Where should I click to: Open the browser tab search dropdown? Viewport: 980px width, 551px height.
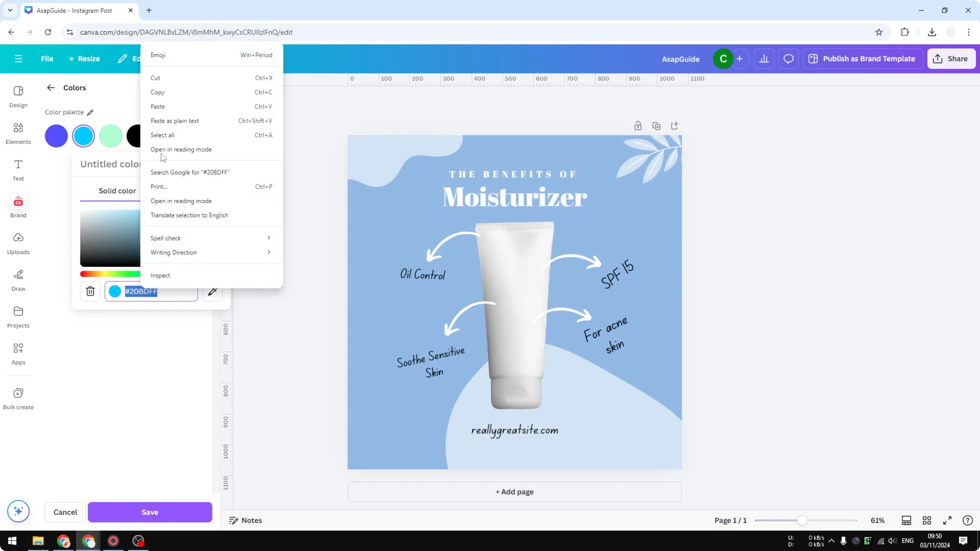(x=10, y=10)
